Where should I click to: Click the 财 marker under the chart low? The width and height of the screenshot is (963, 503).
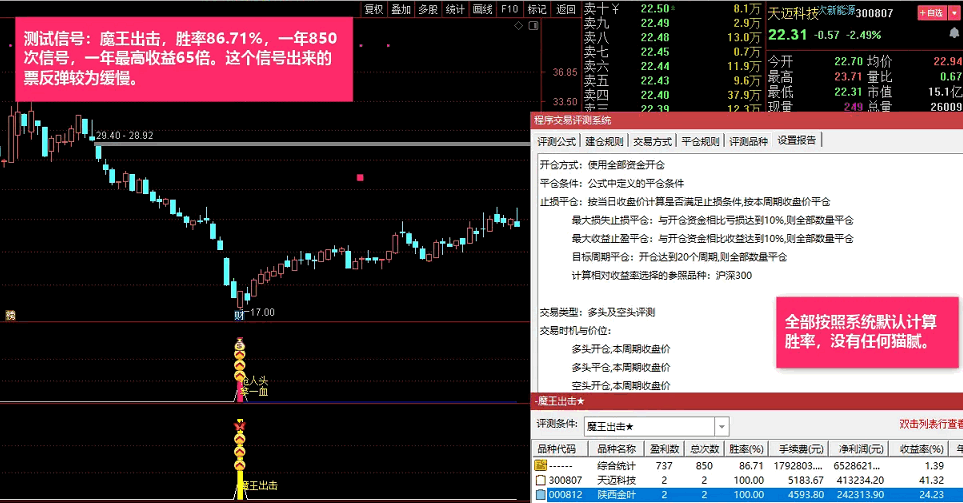click(239, 316)
